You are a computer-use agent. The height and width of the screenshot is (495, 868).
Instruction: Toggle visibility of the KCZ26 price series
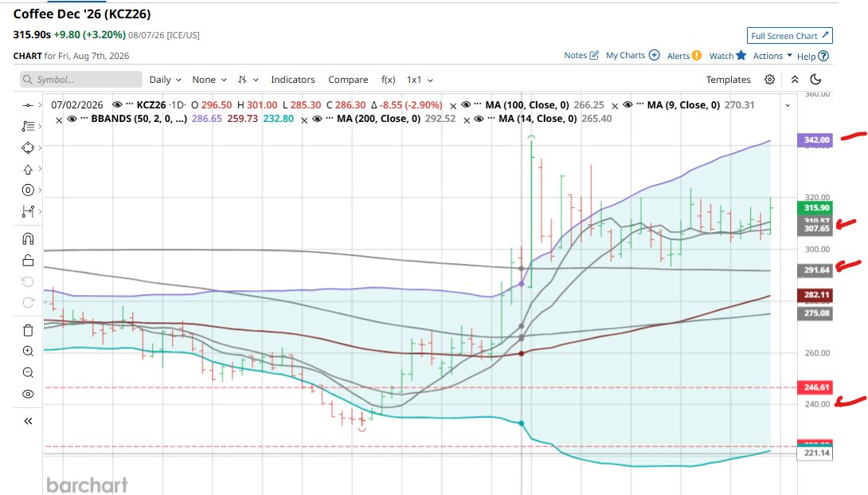(117, 104)
